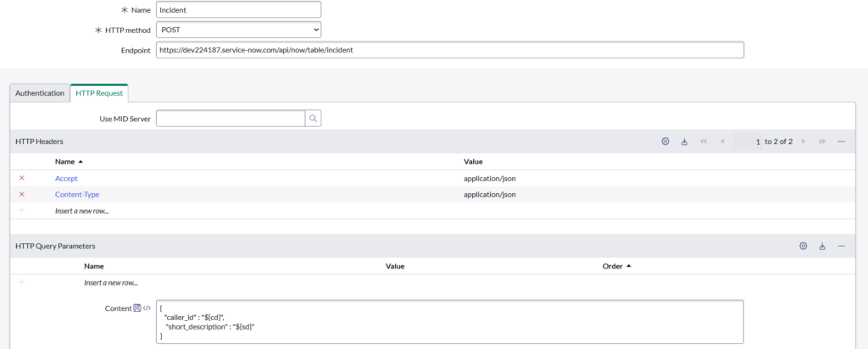
Task: Click the Endpoint URL field
Action: pyautogui.click(x=449, y=50)
